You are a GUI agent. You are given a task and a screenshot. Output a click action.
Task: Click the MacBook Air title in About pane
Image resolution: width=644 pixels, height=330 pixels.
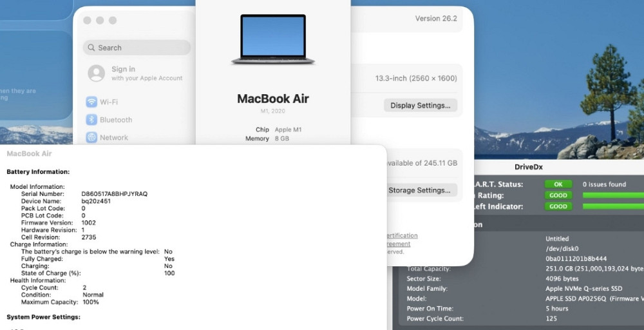click(x=273, y=99)
